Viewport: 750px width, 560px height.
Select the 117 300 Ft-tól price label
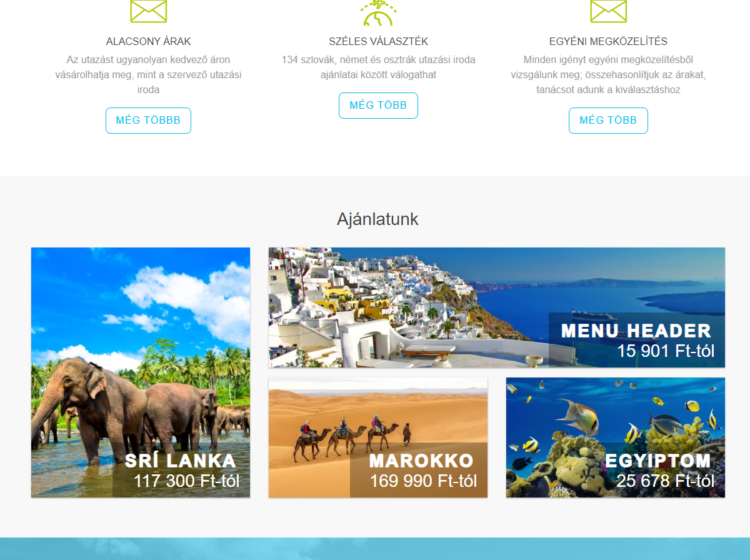point(187,481)
